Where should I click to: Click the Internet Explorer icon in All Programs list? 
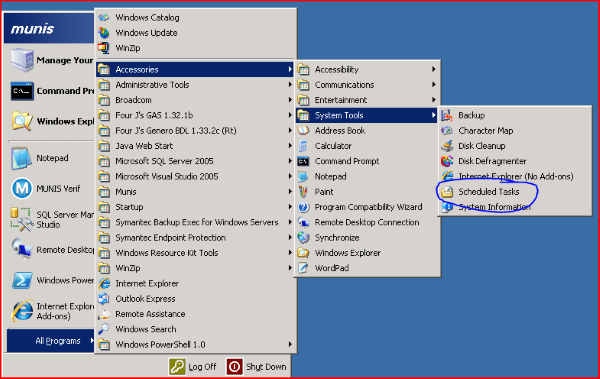point(104,283)
